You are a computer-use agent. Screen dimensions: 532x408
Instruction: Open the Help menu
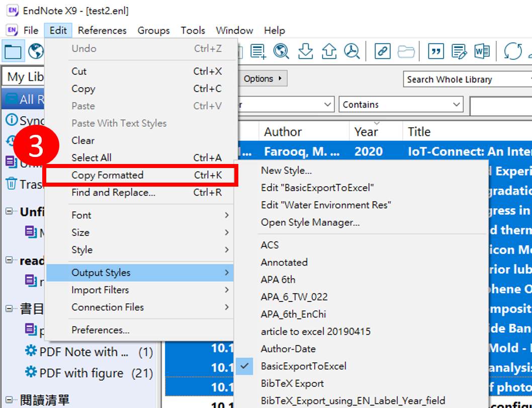pos(275,31)
